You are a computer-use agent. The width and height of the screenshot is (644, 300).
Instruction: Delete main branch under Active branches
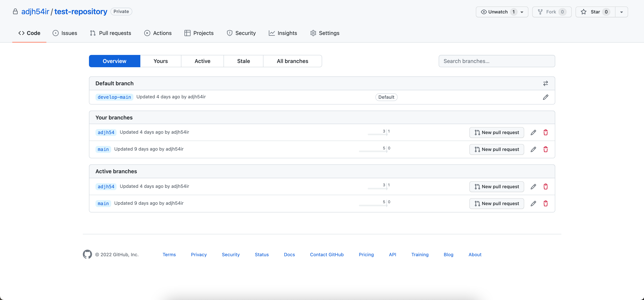545,204
